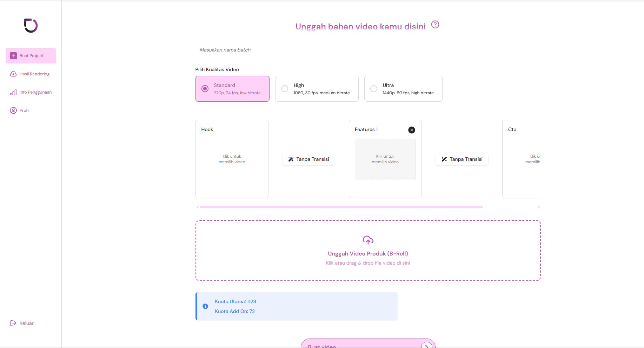This screenshot has height=348, width=644.
Task: Click the Unggah bahan video kamu disini heading
Action: tap(360, 27)
